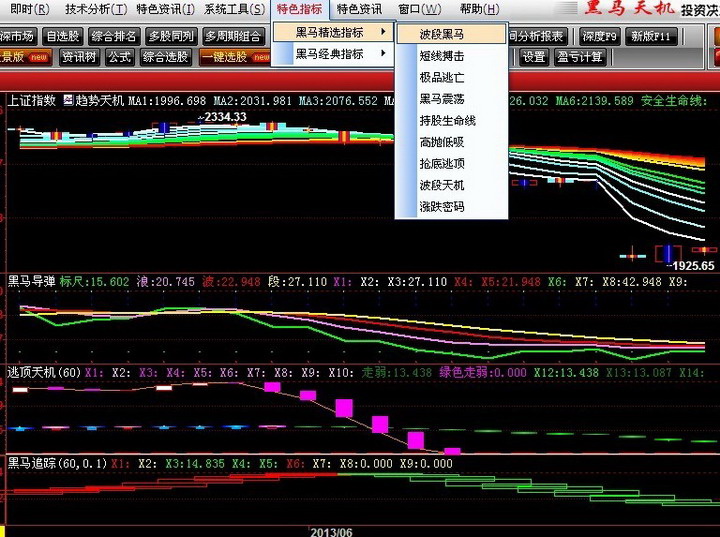Click the 走弱:13.438 value

tap(397, 372)
